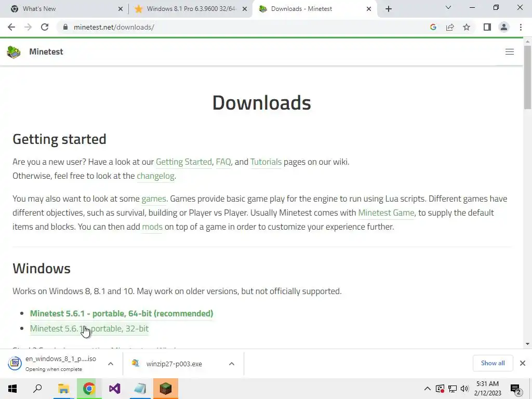Click the address bar URL field

click(237, 27)
